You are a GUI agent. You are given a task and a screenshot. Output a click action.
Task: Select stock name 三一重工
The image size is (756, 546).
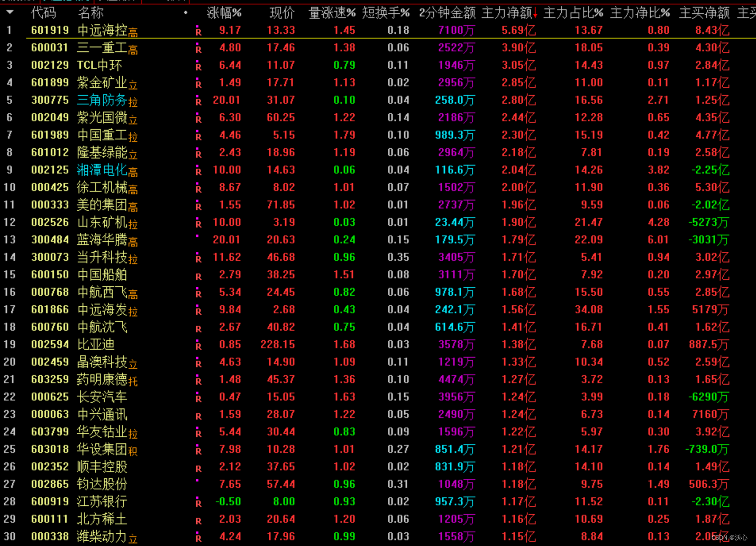[102, 48]
